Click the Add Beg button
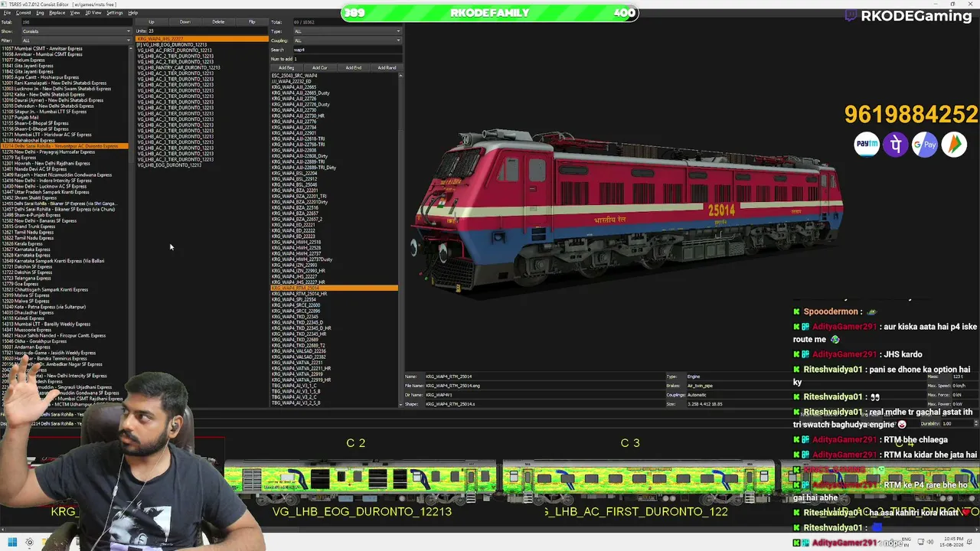Image resolution: width=980 pixels, height=551 pixels. pyautogui.click(x=286, y=68)
